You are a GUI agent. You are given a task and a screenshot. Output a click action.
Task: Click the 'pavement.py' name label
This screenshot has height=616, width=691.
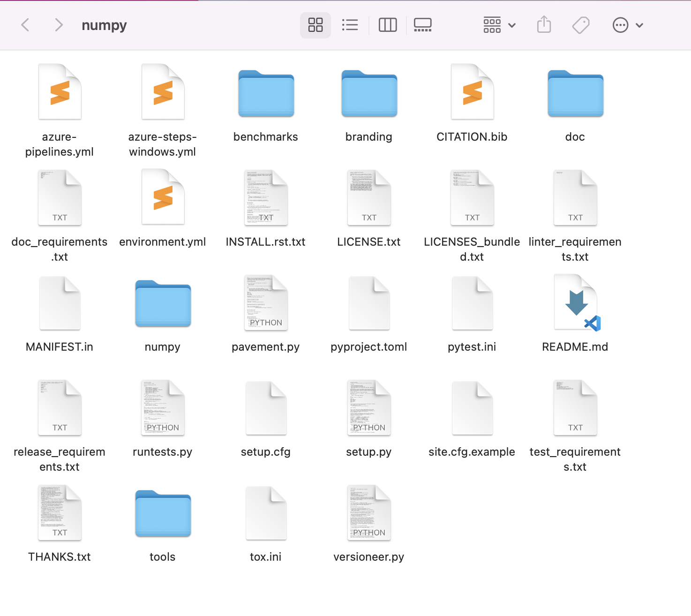[x=266, y=347]
